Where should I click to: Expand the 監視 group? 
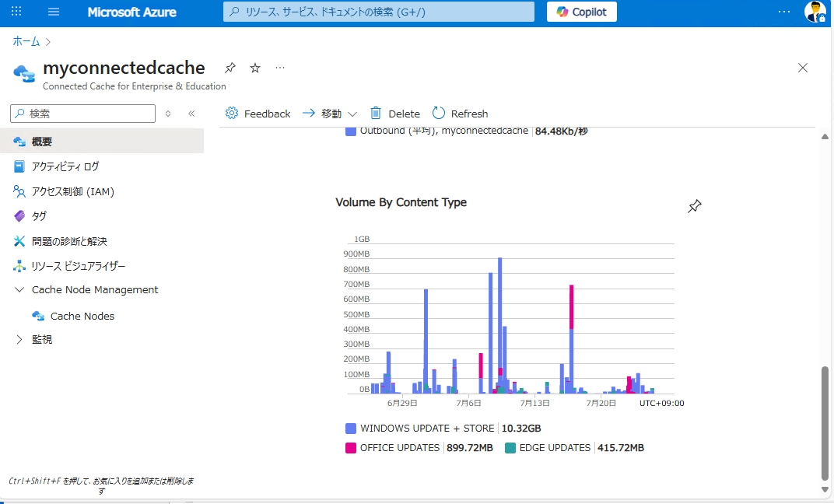tap(19, 339)
